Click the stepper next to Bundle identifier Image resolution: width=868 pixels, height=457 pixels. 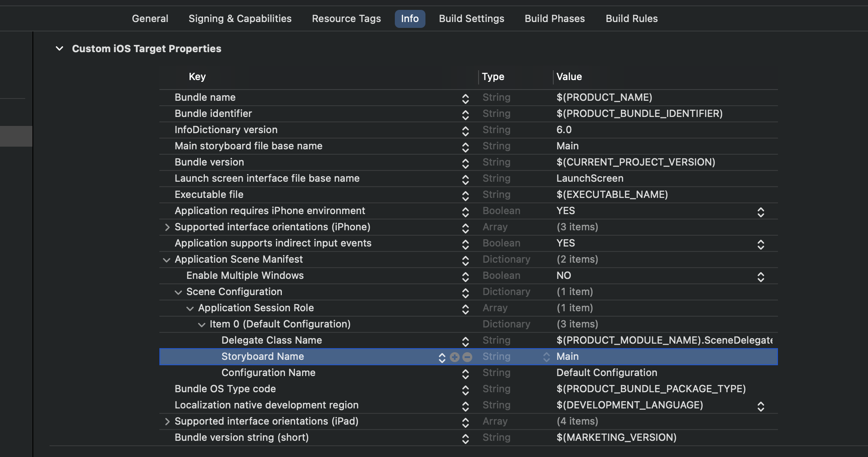466,115
